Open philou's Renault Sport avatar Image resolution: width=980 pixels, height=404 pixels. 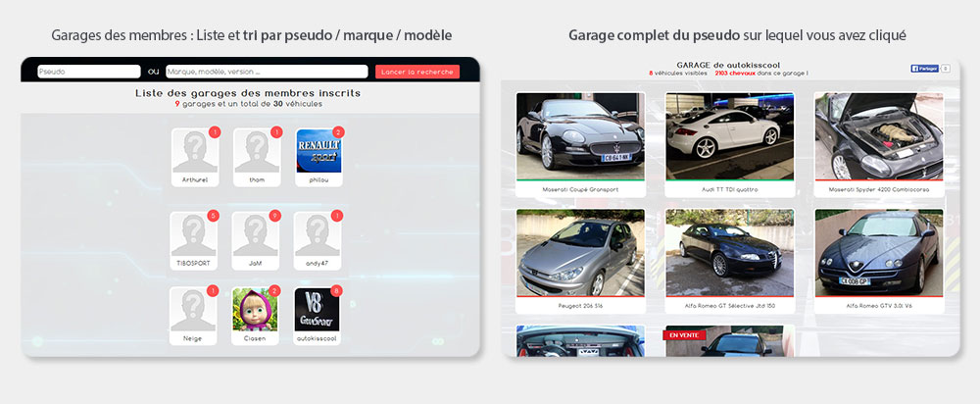click(318, 151)
